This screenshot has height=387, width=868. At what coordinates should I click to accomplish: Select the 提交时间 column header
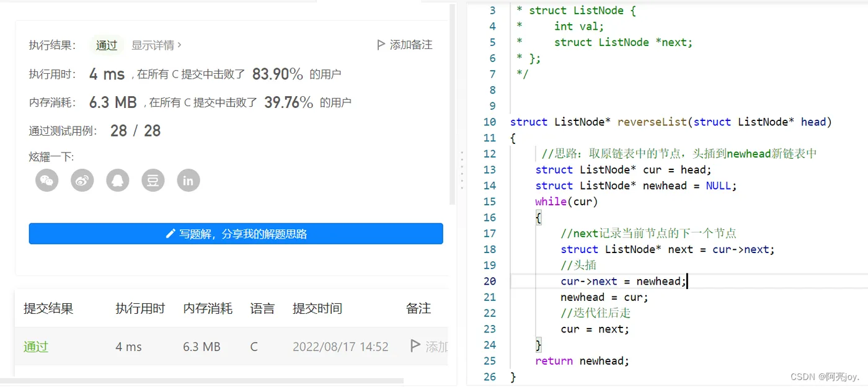[317, 308]
